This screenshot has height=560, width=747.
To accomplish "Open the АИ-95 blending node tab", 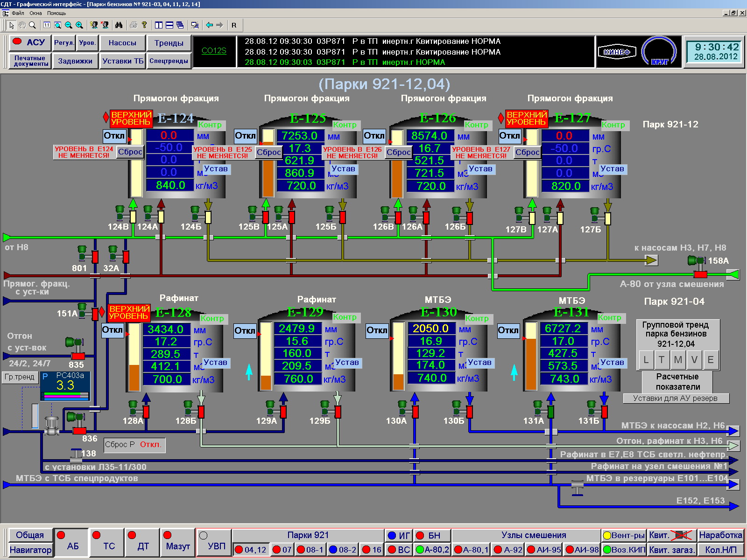I will tap(544, 550).
